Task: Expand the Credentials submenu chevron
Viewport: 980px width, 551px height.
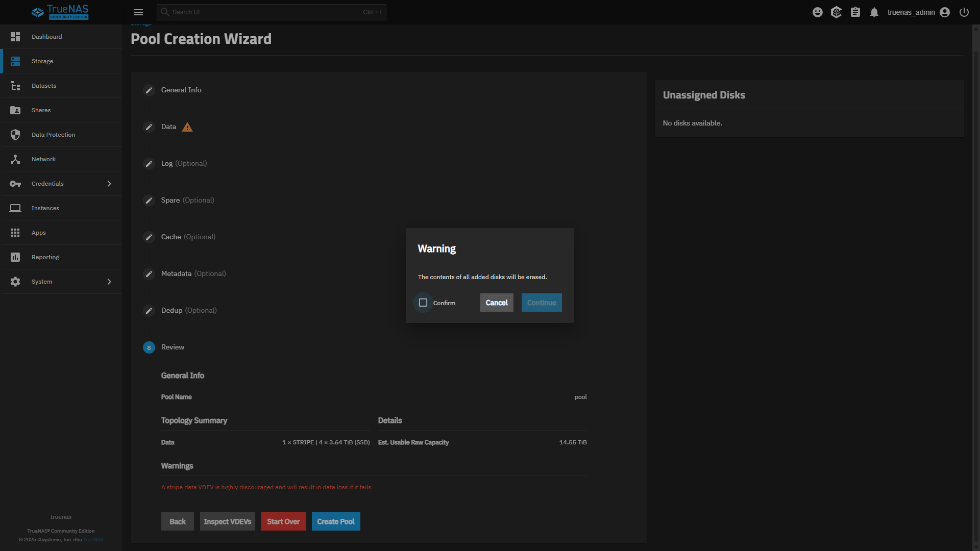Action: point(109,184)
